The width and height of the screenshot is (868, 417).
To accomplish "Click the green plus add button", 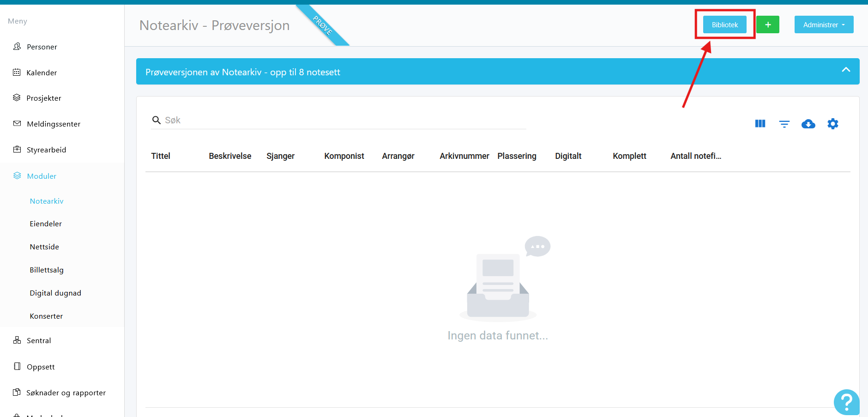I will coord(767,25).
